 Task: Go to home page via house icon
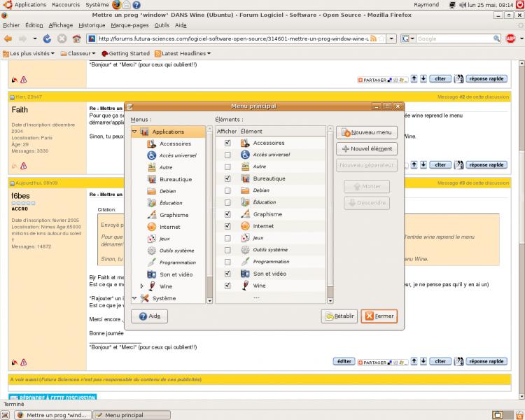tap(77, 39)
